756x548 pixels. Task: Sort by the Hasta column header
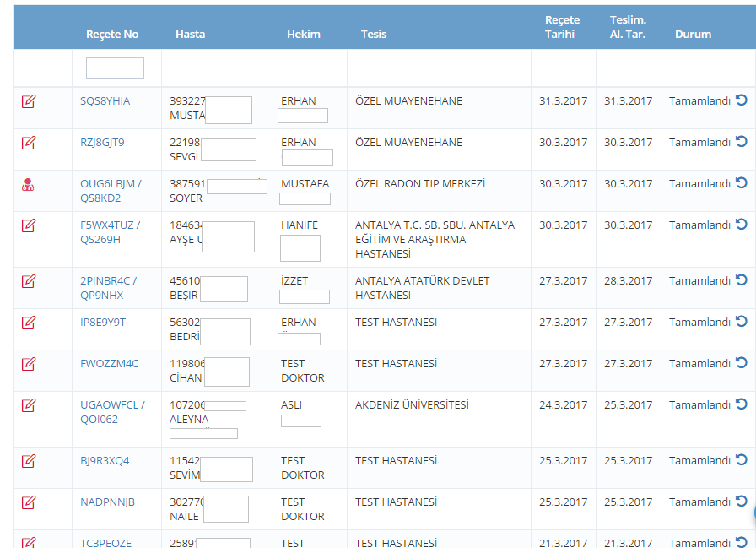click(x=190, y=35)
